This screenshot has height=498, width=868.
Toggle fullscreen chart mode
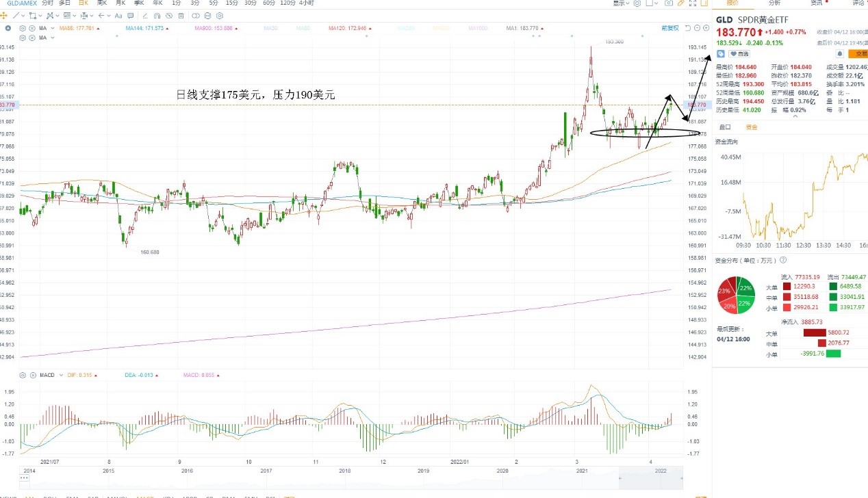693,3
